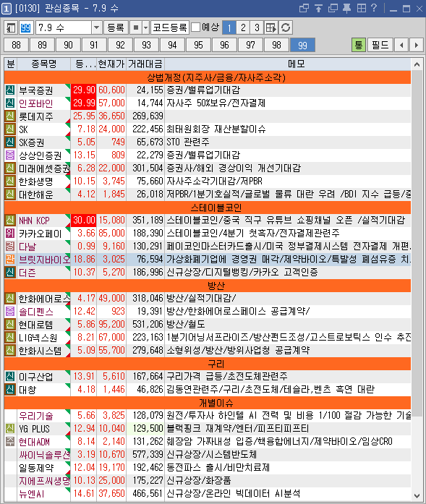The width and height of the screenshot is (426, 504).
Task: Click the column settings icon beside page 3
Action: [x=271, y=27]
